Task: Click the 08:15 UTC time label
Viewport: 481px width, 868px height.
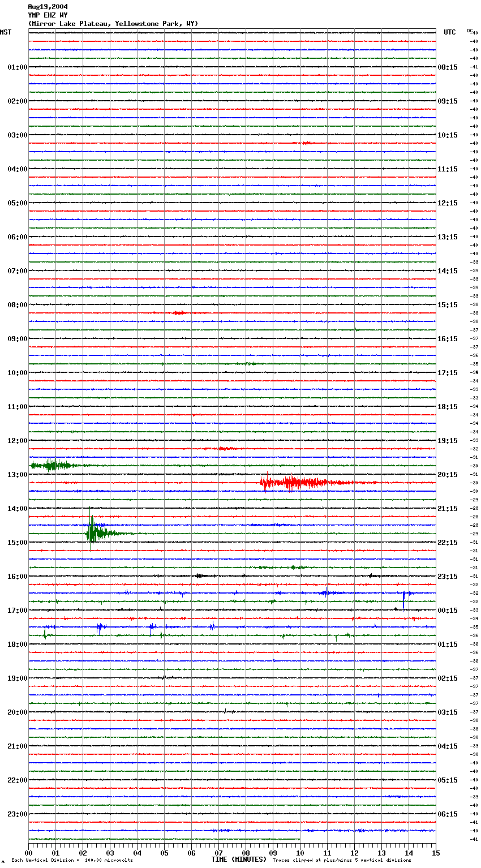Action: (448, 67)
